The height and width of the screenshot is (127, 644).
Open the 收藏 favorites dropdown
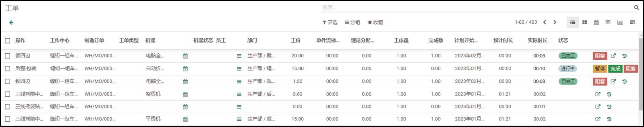click(x=375, y=22)
